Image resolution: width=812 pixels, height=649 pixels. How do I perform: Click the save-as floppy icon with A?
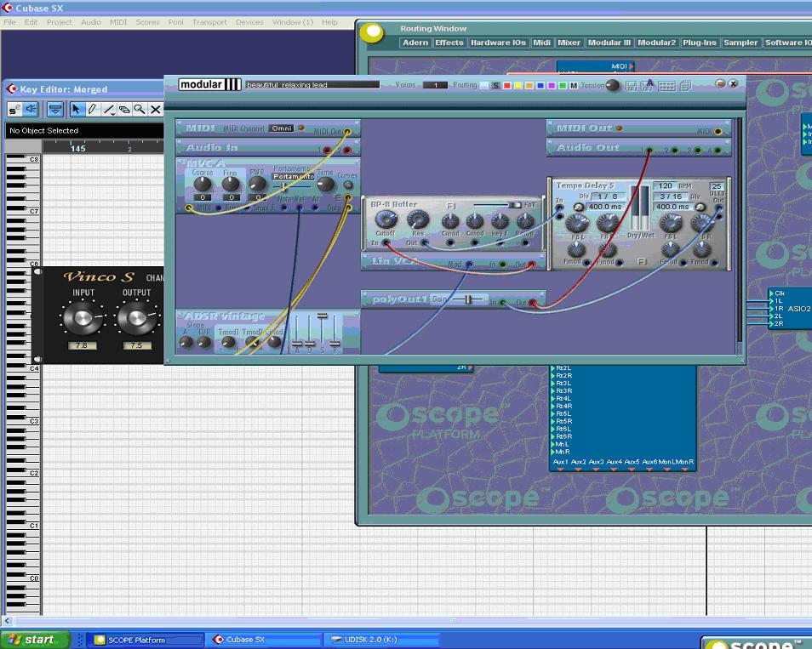pyautogui.click(x=648, y=85)
